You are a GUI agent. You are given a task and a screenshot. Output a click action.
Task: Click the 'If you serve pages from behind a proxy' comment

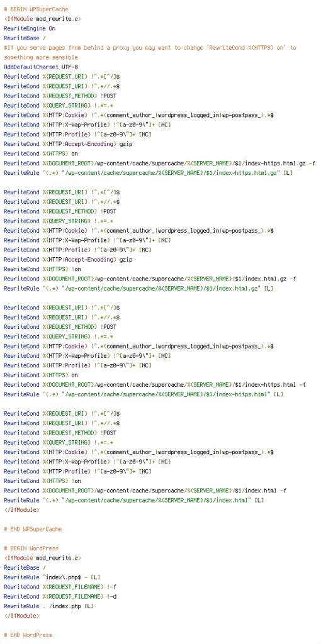[150, 48]
